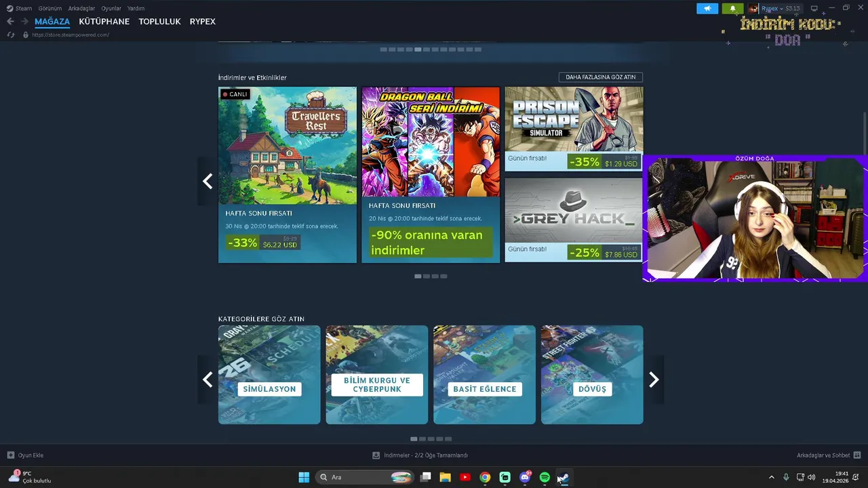Screen dimensions: 868x488
Task: Open the Steam announcements megaphone button
Action: click(707, 9)
